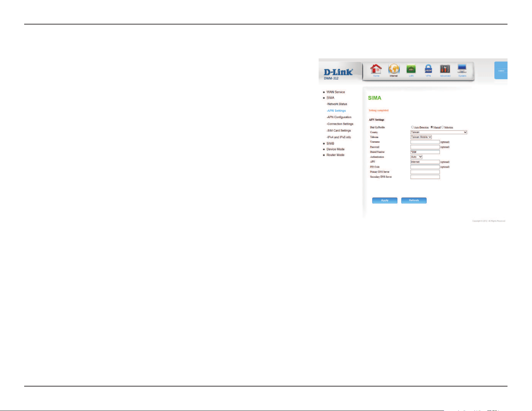
Task: Open the Authentication dropdown set to Auto
Action: pyautogui.click(x=416, y=157)
